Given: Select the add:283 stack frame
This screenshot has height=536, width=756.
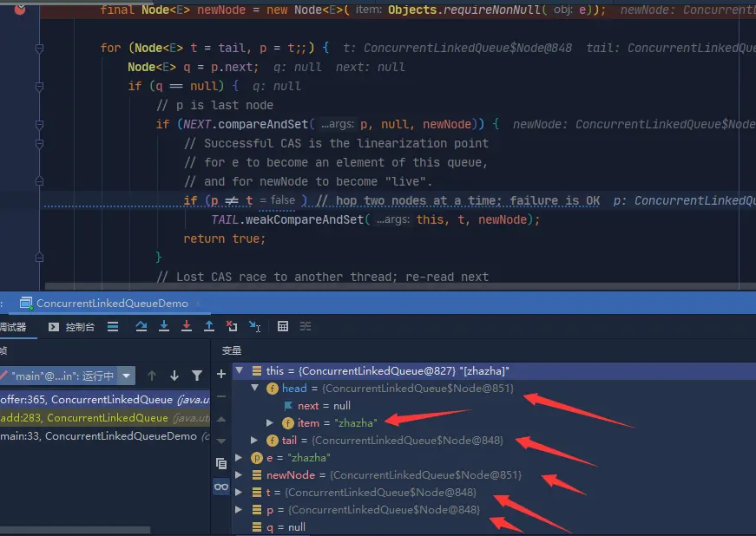Looking at the screenshot, I should pos(105,417).
